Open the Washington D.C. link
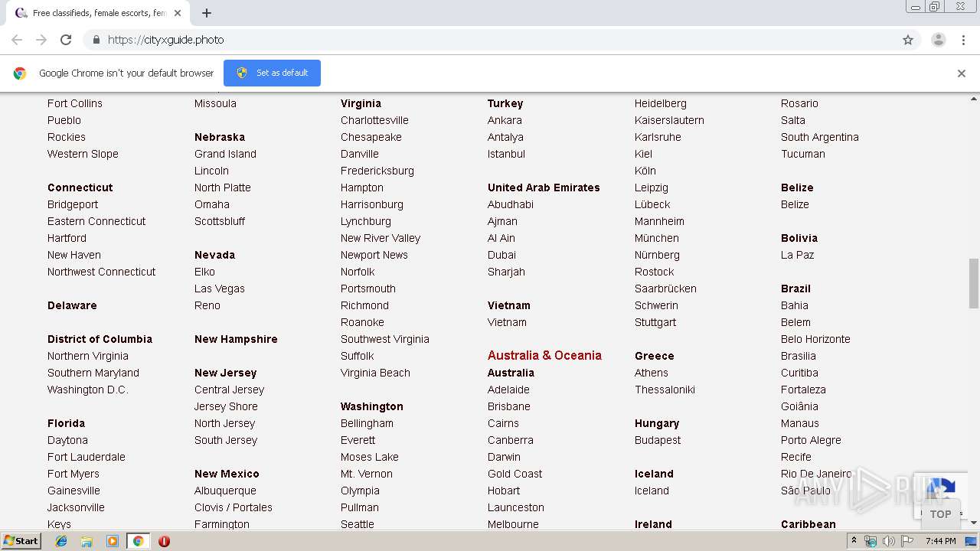980x551 pixels. point(88,390)
